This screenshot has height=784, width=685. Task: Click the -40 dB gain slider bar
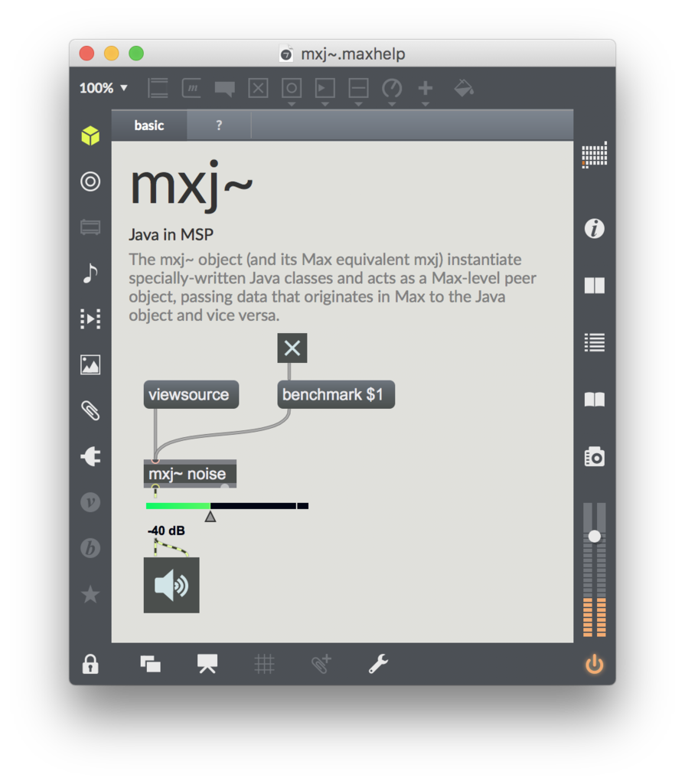tap(227, 506)
